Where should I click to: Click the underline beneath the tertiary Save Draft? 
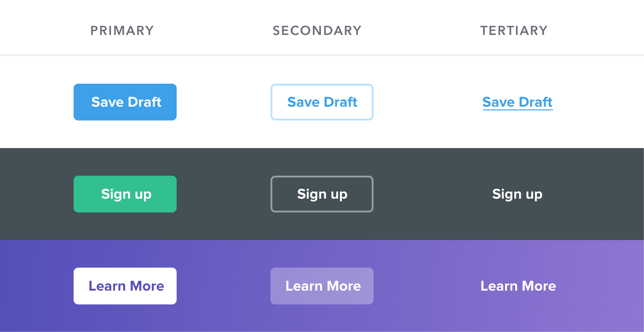coord(517,109)
